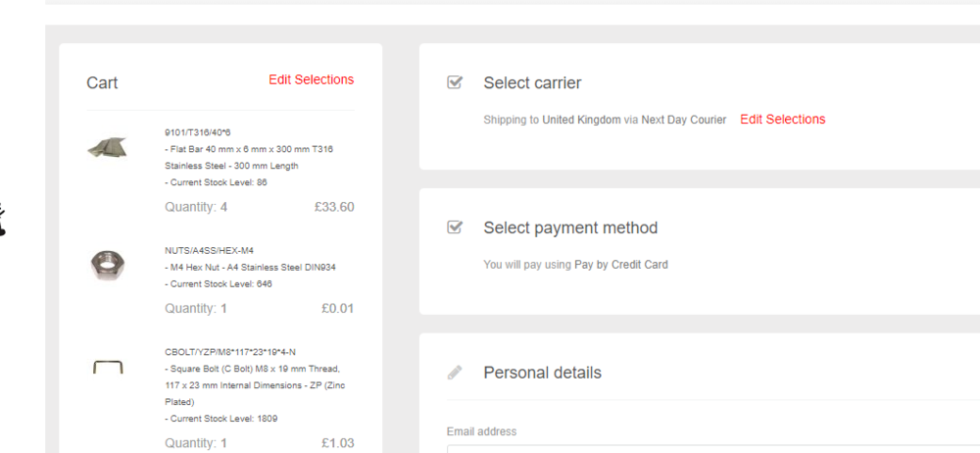Screen dimensions: 980x453
Task: Expand the Select payment method section heading
Action: 570,227
